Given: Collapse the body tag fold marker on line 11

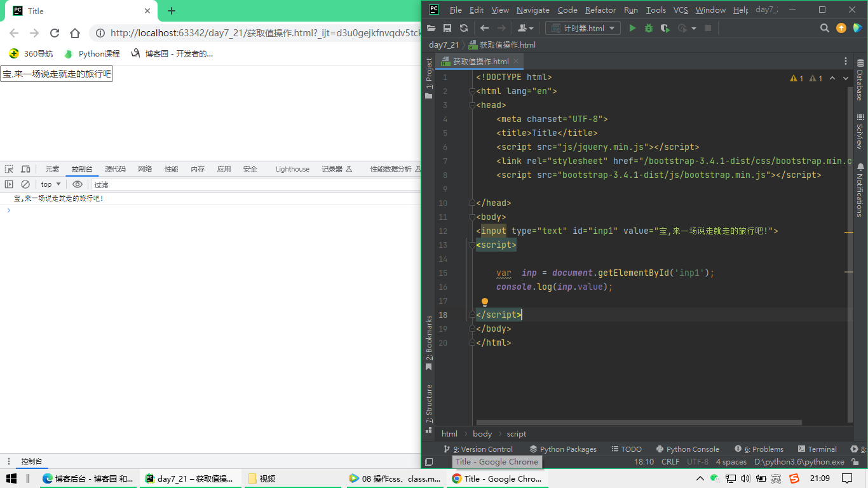Looking at the screenshot, I should [x=472, y=217].
